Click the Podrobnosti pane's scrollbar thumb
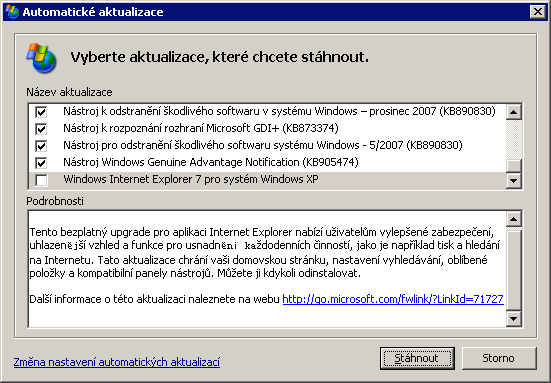This screenshot has width=551, height=383. [x=513, y=269]
